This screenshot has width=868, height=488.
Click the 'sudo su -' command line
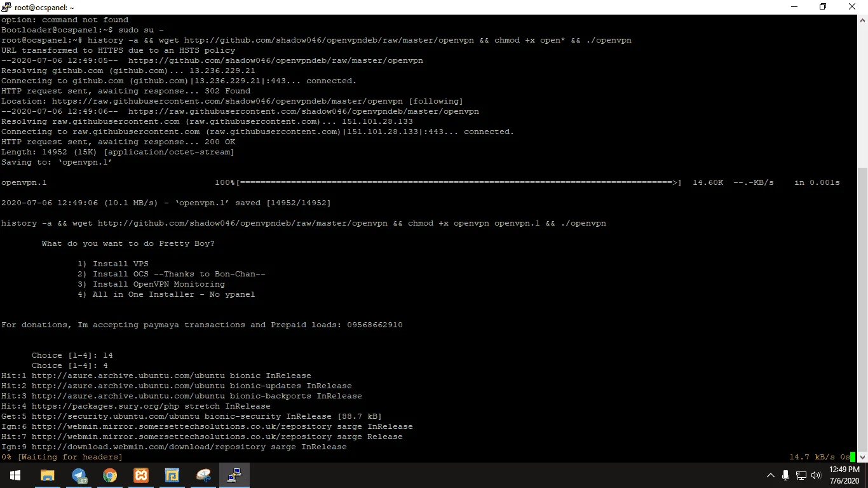83,30
